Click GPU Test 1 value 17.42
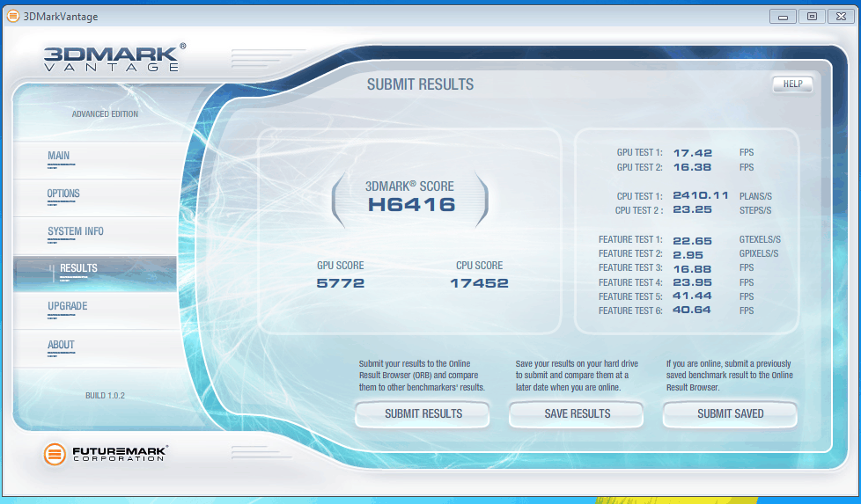This screenshot has height=504, width=861. 693,153
